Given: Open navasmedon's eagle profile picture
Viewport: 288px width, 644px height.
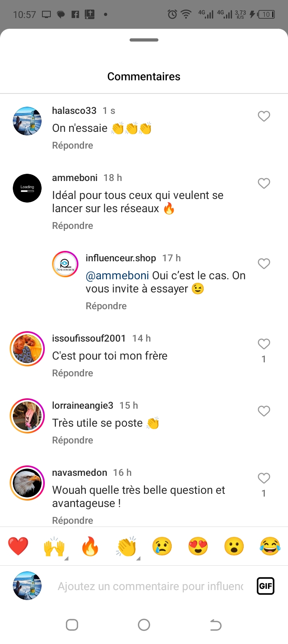Looking at the screenshot, I should coord(27,483).
